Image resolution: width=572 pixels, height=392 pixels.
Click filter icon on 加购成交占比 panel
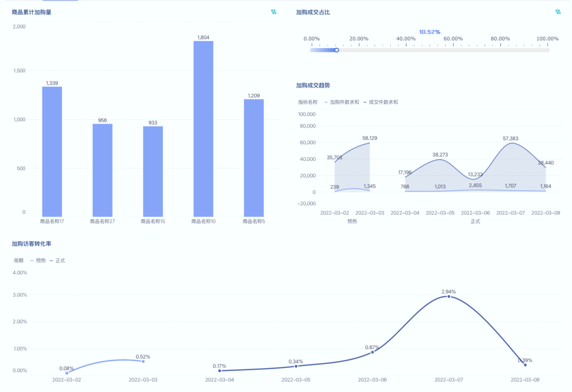coord(558,12)
